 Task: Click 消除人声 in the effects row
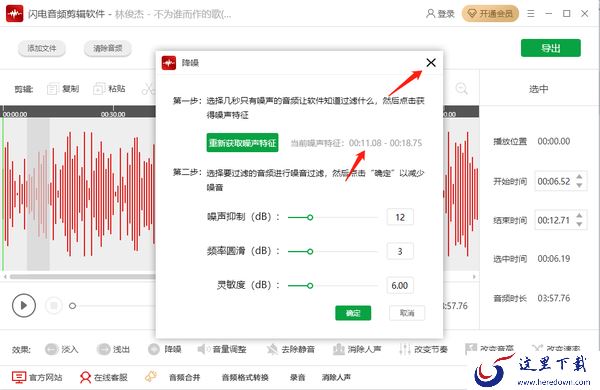(x=357, y=349)
